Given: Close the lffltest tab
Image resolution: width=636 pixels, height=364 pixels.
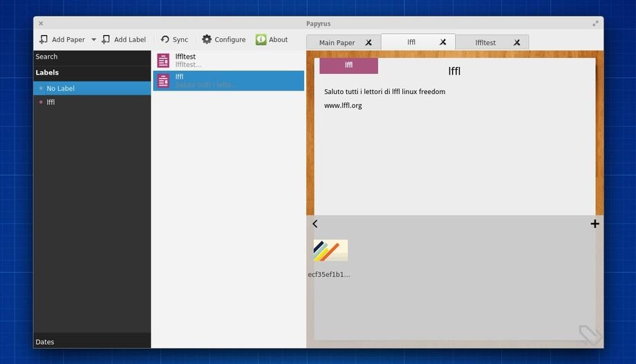Looking at the screenshot, I should [516, 43].
